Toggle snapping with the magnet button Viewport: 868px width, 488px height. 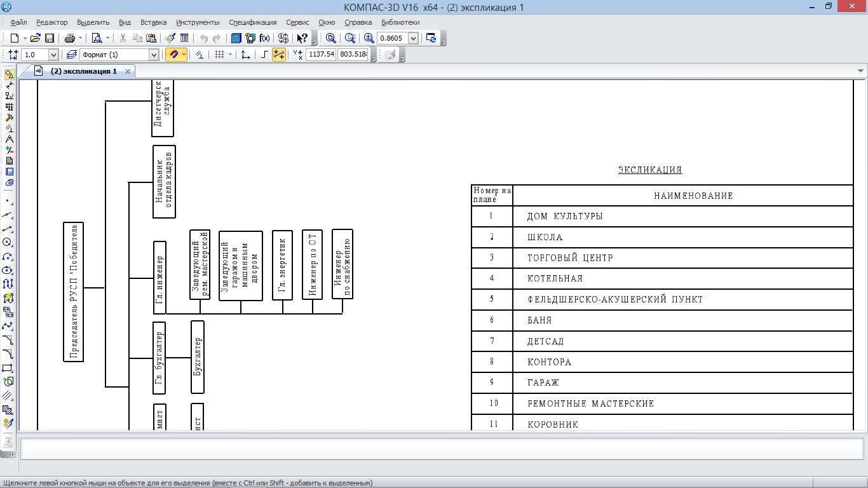click(173, 55)
